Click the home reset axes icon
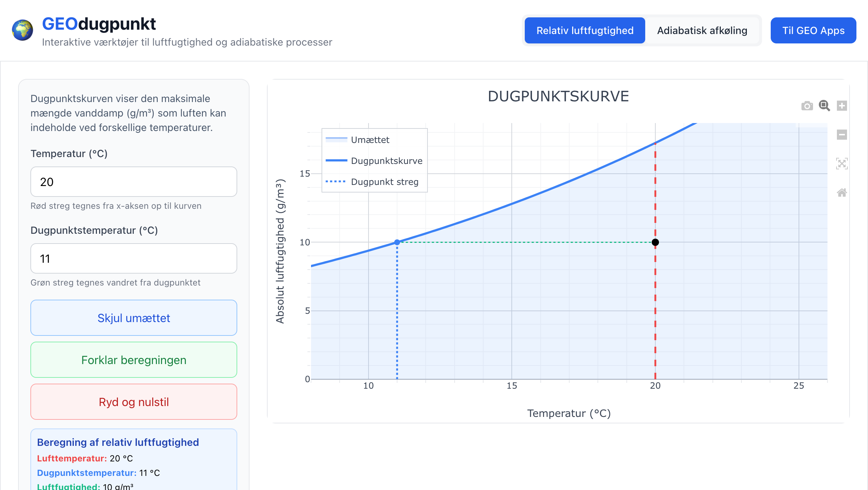The width and height of the screenshot is (868, 490). pos(842,193)
